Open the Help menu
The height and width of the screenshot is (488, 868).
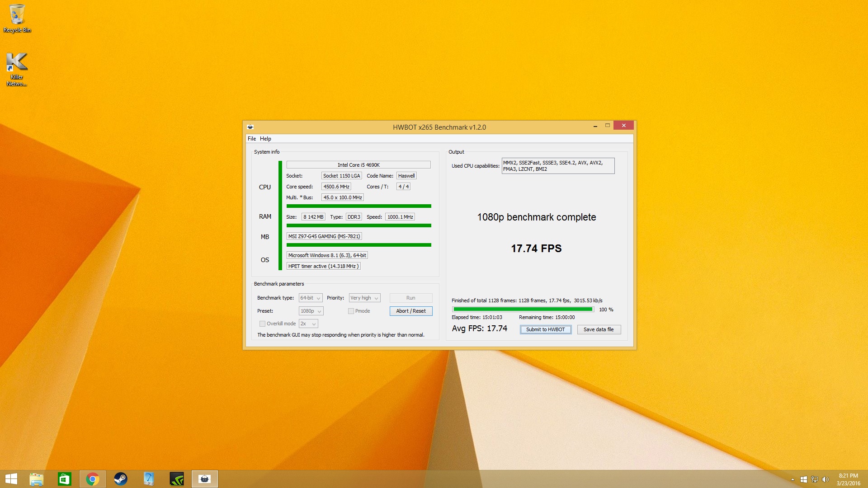coord(265,139)
